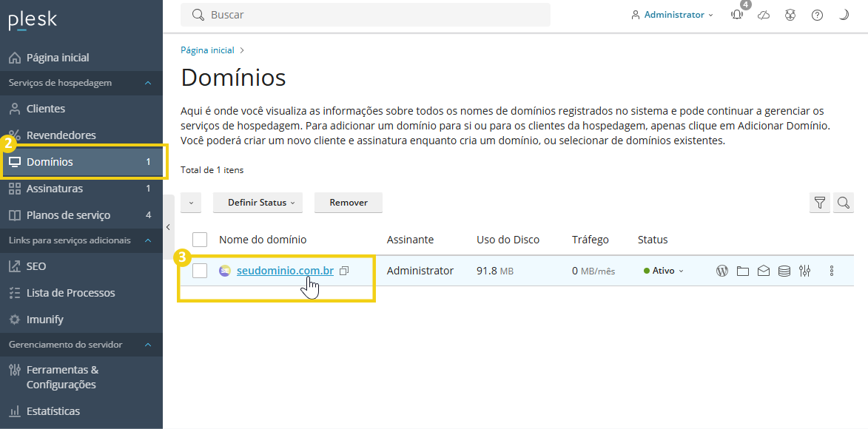The height and width of the screenshot is (429, 868).
Task: Collapse the Serviços de hospedagem section
Action: pyautogui.click(x=148, y=83)
